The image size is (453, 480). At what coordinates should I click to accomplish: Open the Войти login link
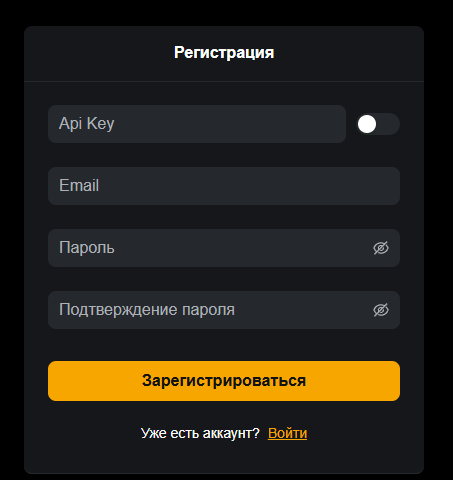[x=287, y=433]
